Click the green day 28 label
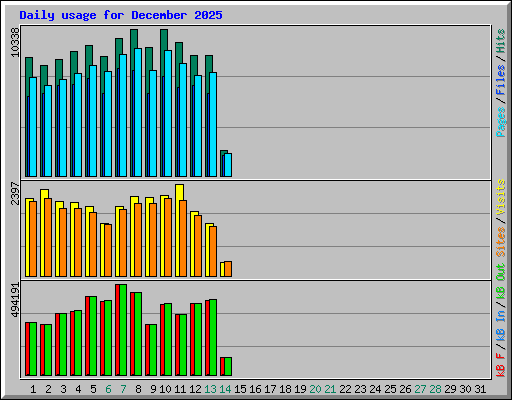This screenshot has width=512, height=400. [435, 389]
